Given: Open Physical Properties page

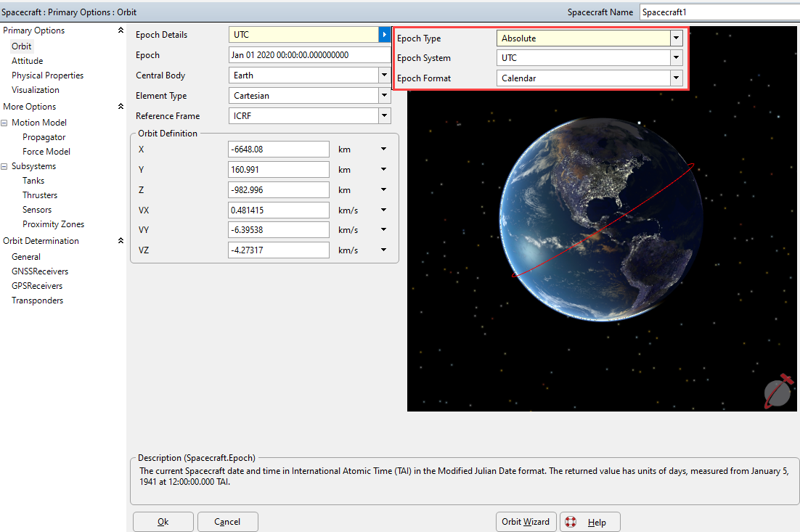Looking at the screenshot, I should 47,75.
